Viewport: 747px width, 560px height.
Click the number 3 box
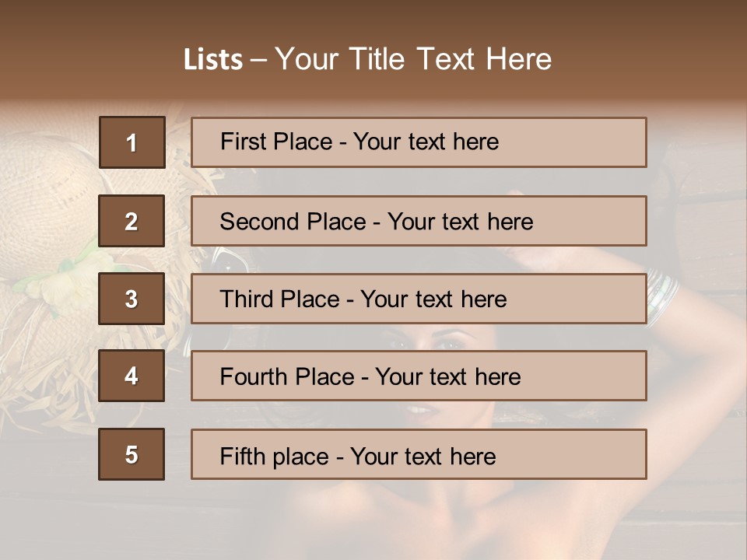coord(132,299)
